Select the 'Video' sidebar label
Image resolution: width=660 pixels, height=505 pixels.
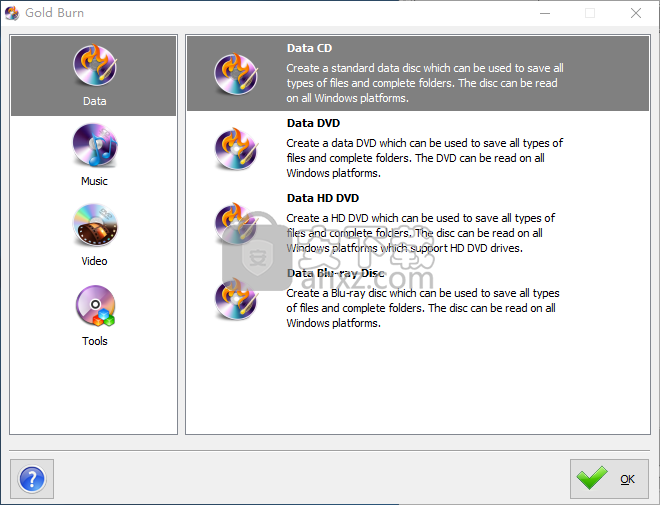tap(94, 261)
